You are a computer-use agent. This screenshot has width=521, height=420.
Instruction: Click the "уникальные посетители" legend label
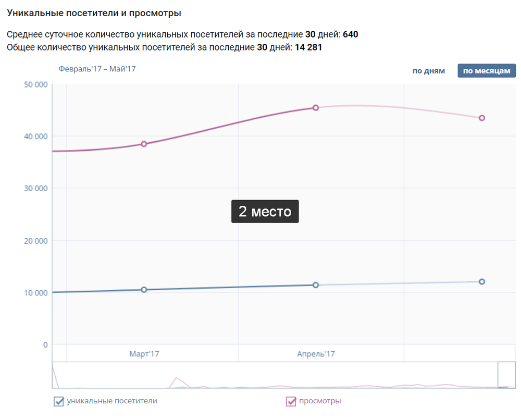112,401
